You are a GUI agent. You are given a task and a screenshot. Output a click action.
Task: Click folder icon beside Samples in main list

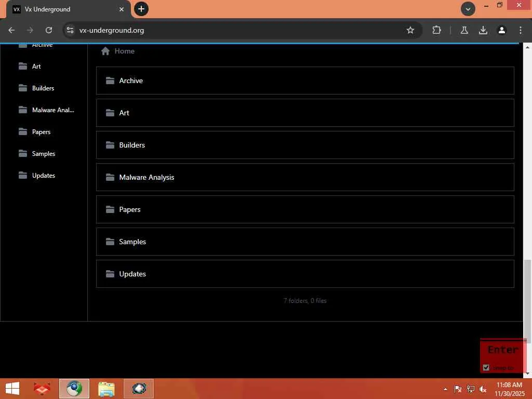click(110, 242)
